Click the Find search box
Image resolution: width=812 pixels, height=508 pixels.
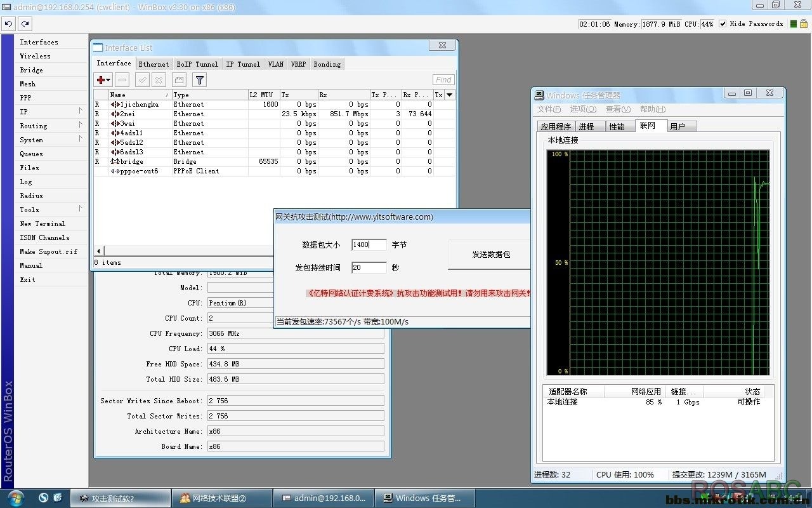[x=444, y=80]
